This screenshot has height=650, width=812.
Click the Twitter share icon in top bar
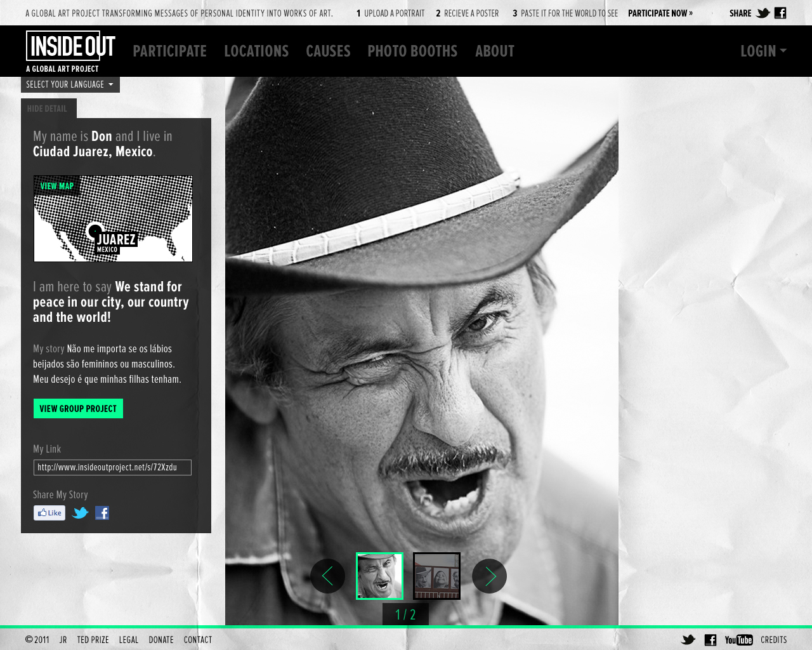click(x=763, y=13)
